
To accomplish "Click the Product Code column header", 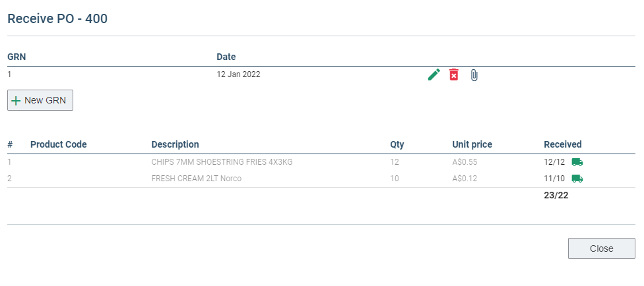I will coord(59,144).
